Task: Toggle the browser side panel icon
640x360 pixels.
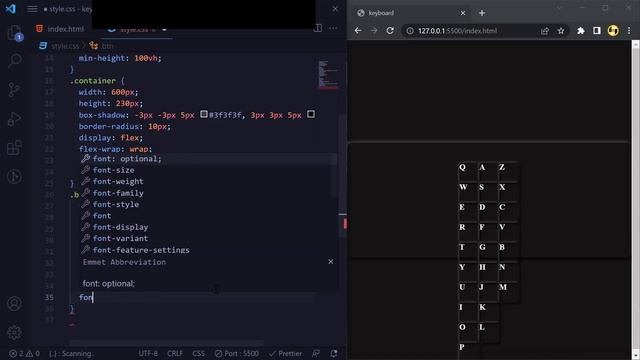Action: [597, 31]
